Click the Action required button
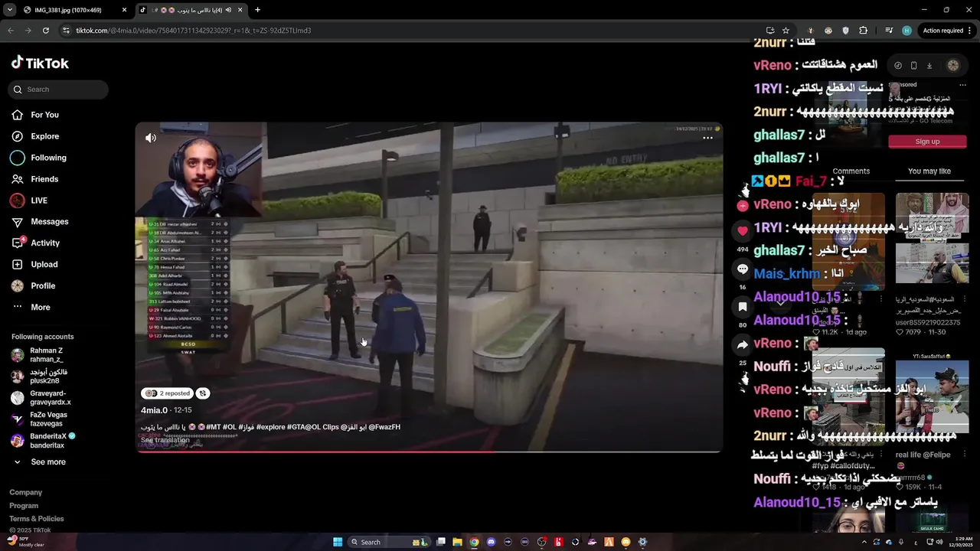The height and width of the screenshot is (551, 980). pos(946,31)
